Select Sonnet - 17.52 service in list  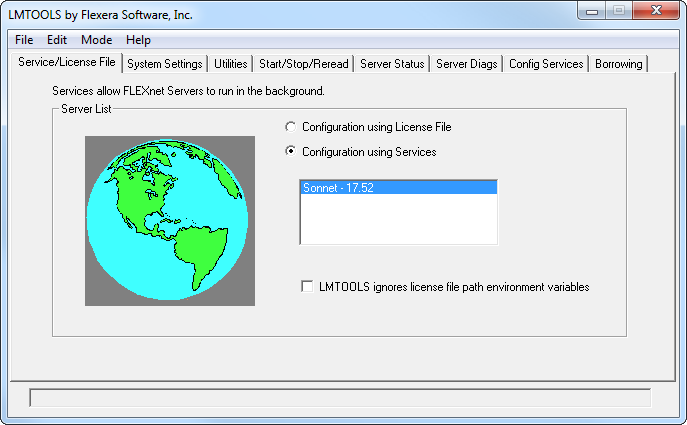(399, 188)
